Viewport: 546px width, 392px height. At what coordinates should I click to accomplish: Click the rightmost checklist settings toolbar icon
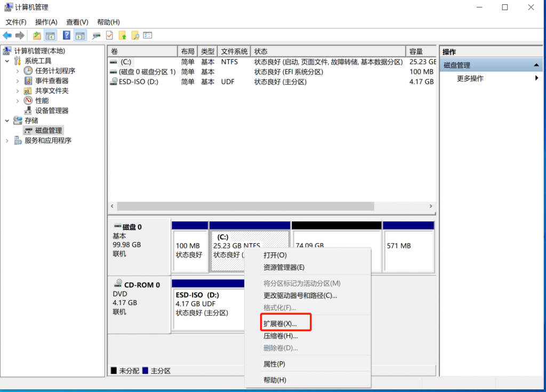(148, 35)
